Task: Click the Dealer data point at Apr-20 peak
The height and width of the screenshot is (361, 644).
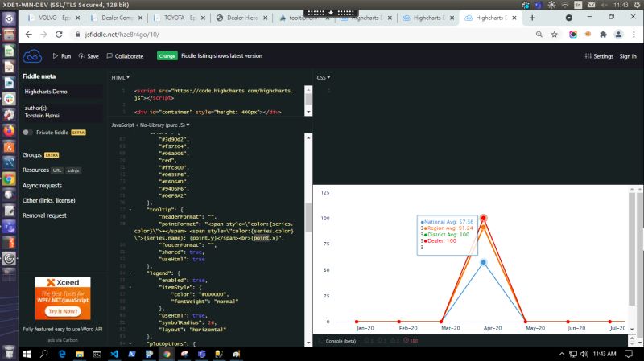Action: click(484, 218)
